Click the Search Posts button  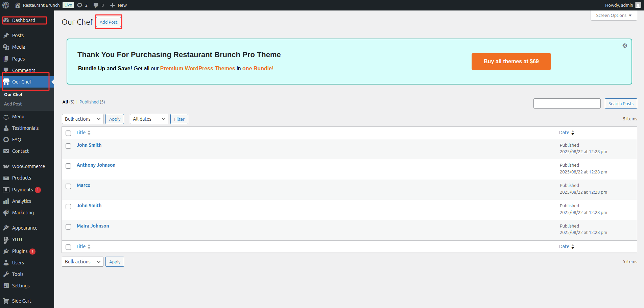(621, 103)
